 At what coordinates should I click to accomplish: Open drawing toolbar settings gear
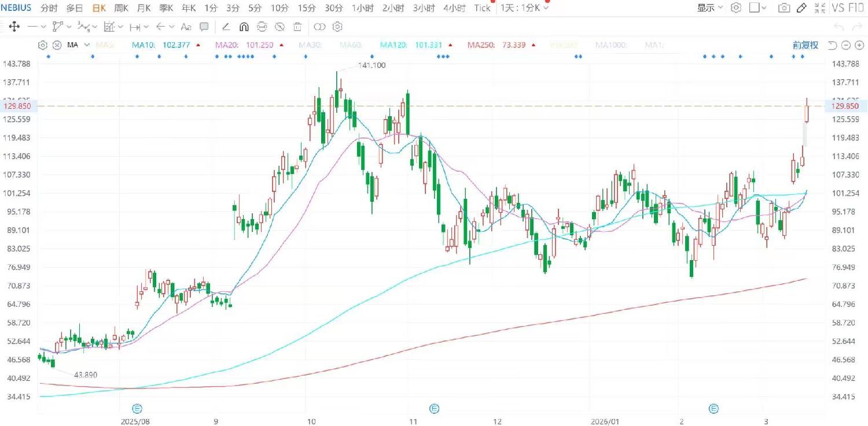(337, 27)
